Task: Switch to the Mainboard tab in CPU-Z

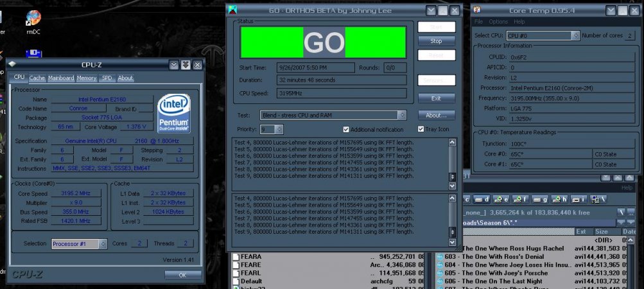Action: (61, 78)
